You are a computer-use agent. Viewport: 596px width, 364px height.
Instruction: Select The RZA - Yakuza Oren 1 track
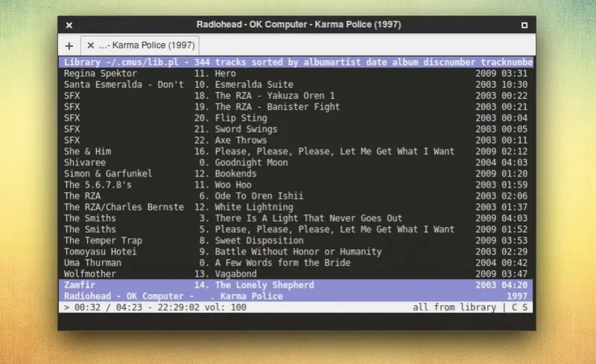(296, 96)
